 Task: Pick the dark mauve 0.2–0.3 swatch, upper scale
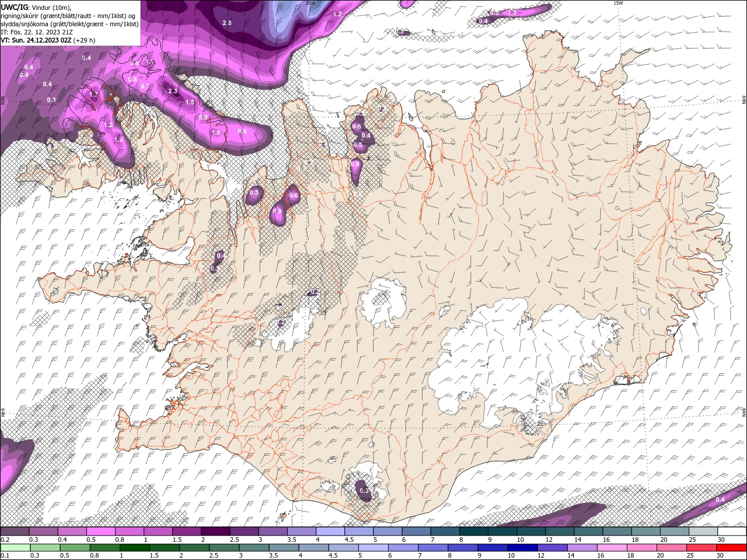pos(15,531)
